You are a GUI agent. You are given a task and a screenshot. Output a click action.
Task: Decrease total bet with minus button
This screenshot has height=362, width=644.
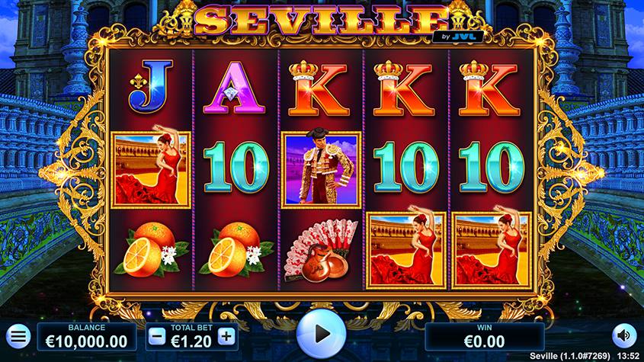[157, 337]
